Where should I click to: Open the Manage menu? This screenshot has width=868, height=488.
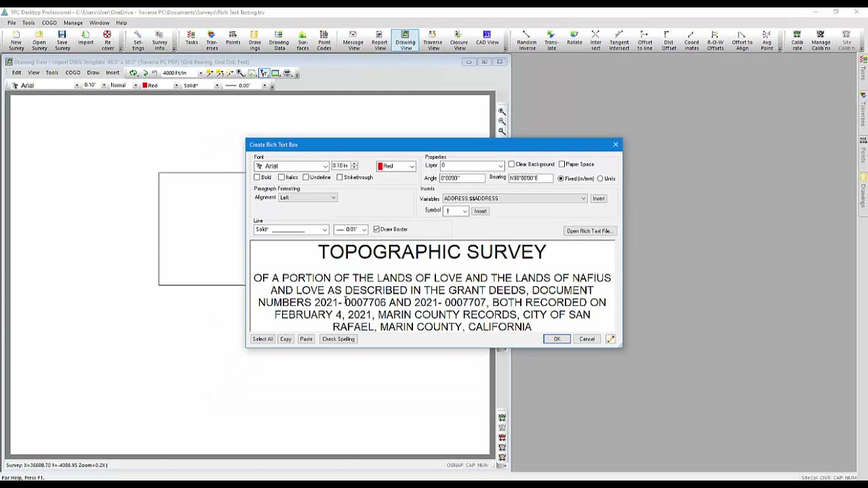(73, 23)
